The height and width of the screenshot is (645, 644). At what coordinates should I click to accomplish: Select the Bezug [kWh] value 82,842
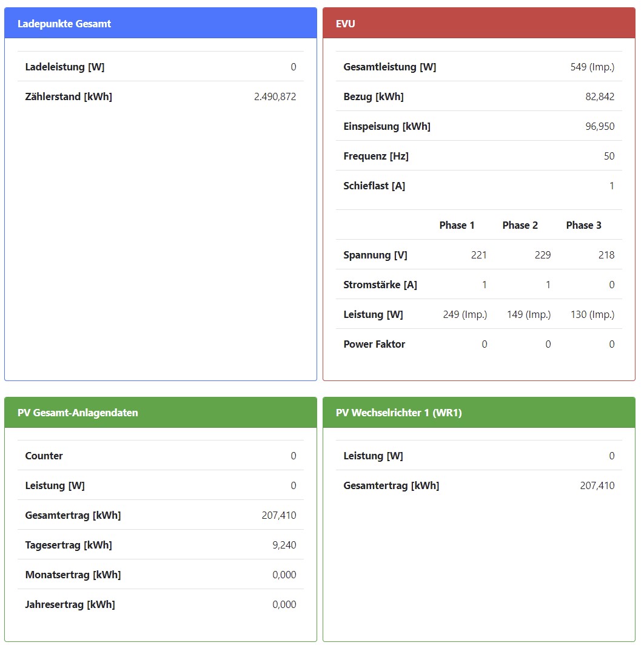click(599, 96)
